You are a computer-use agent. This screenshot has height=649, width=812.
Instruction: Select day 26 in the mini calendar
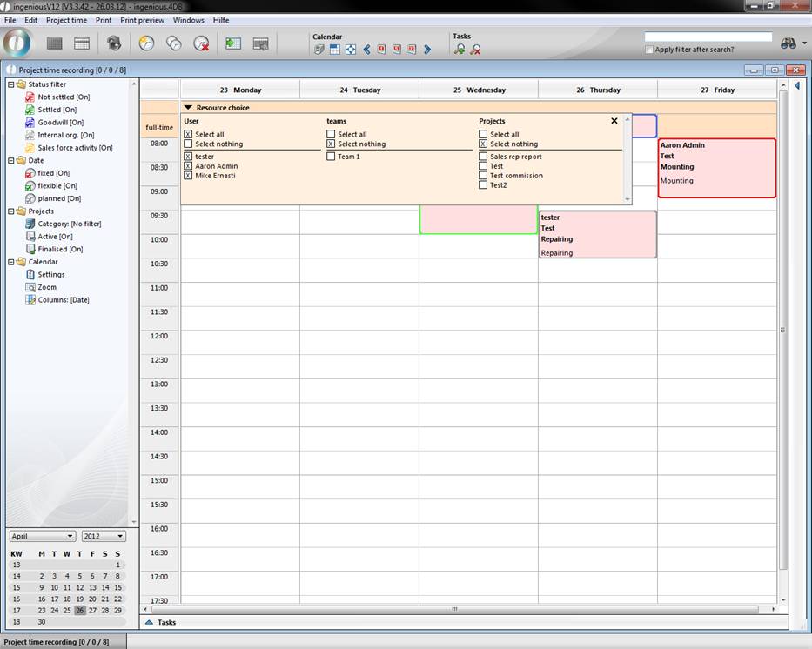(80, 610)
